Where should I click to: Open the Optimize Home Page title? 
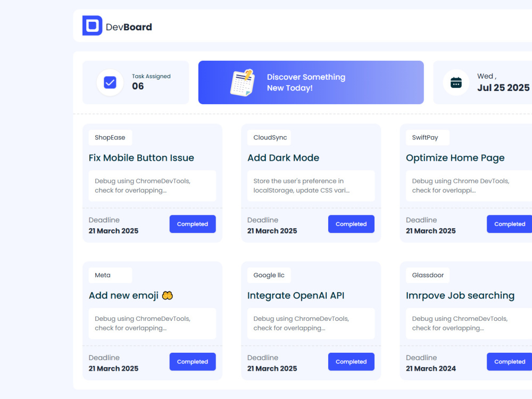(x=455, y=158)
